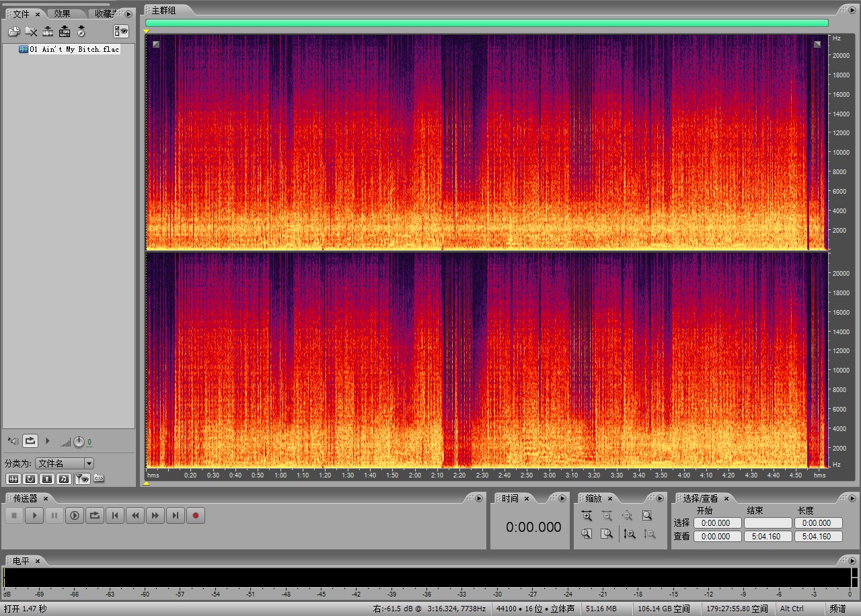Open the 主群组 panel tab
The width and height of the screenshot is (861, 616).
[x=163, y=9]
